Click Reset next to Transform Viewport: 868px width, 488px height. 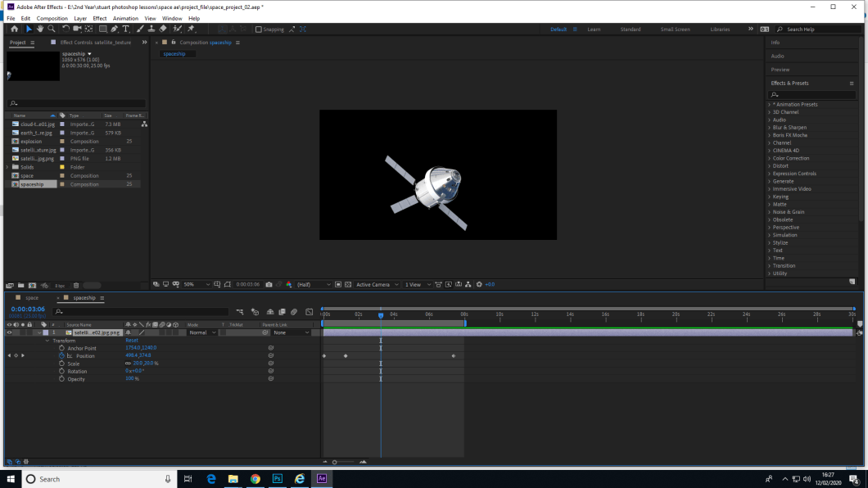tap(132, 340)
